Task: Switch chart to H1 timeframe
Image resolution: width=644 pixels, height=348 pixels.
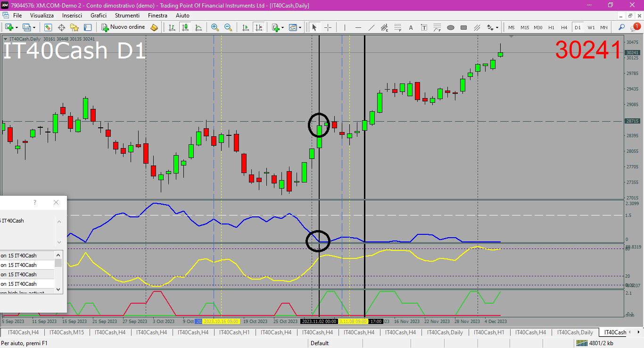Action: point(551,27)
